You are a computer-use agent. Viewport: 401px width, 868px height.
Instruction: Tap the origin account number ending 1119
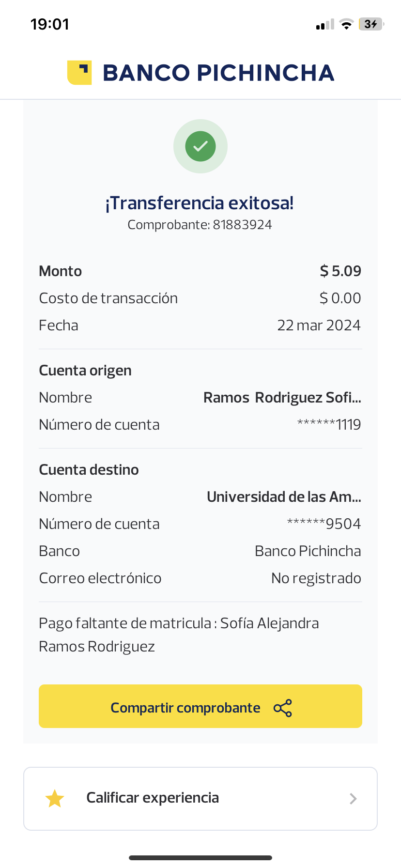329,425
